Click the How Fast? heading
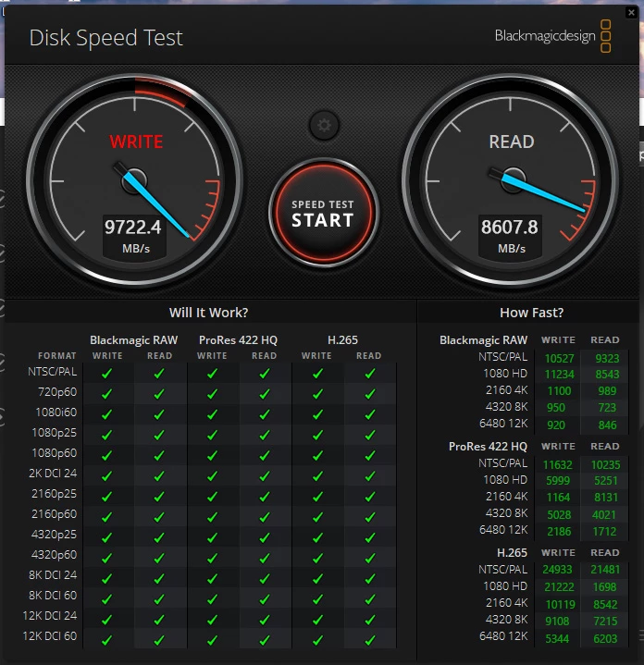This screenshot has height=665, width=644. click(x=531, y=313)
